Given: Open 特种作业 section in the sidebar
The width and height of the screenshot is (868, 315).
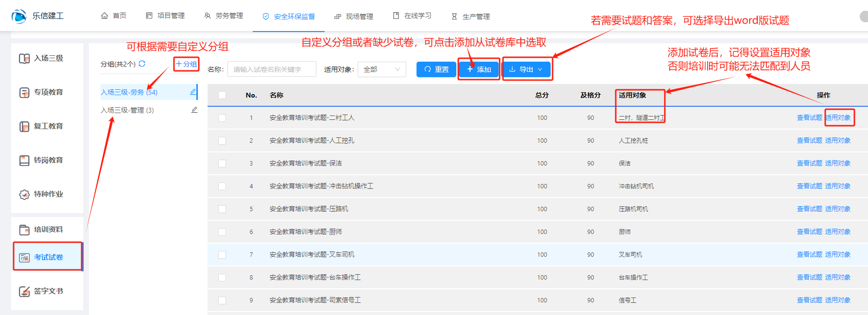Looking at the screenshot, I should [x=48, y=194].
